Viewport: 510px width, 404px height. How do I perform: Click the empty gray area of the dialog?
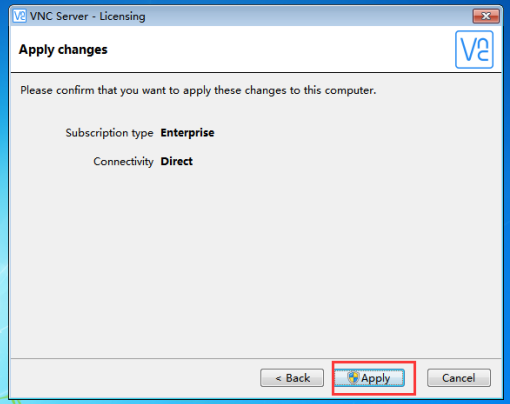tap(256, 260)
